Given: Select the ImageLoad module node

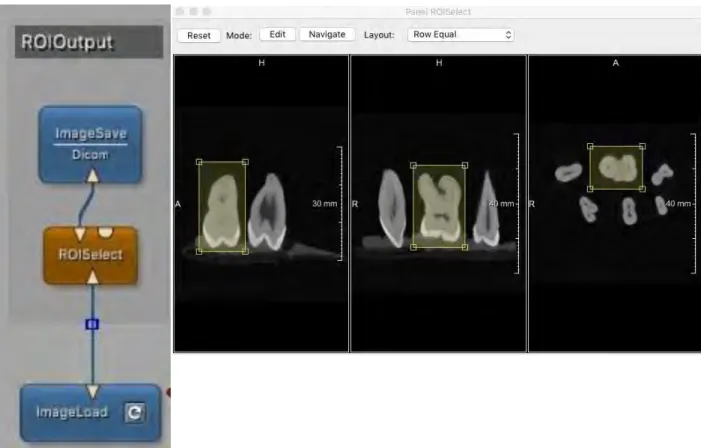Looking at the screenshot, I should [x=90, y=412].
